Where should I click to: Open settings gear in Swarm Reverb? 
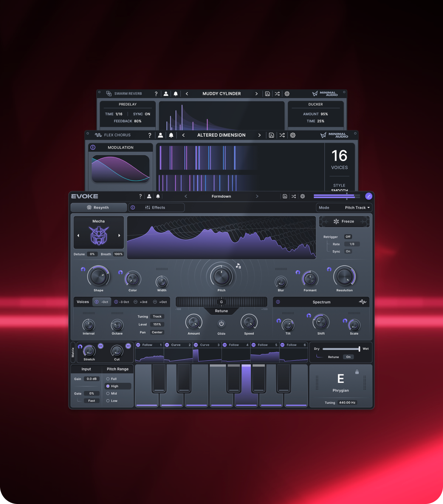[287, 94]
